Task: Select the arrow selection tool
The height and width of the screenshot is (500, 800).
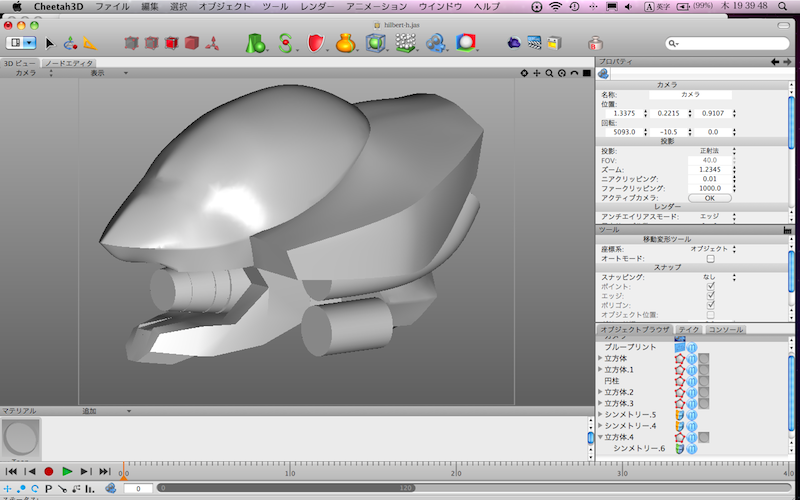Action: [x=50, y=43]
